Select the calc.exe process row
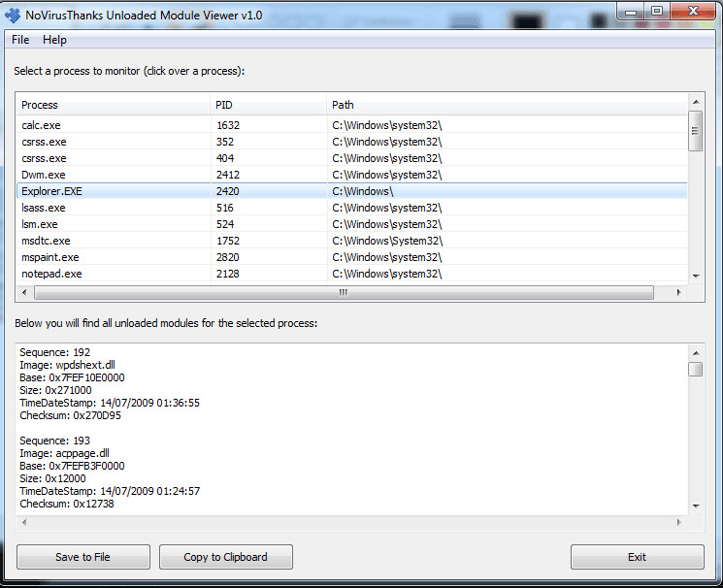The height and width of the screenshot is (588, 723). click(x=352, y=125)
